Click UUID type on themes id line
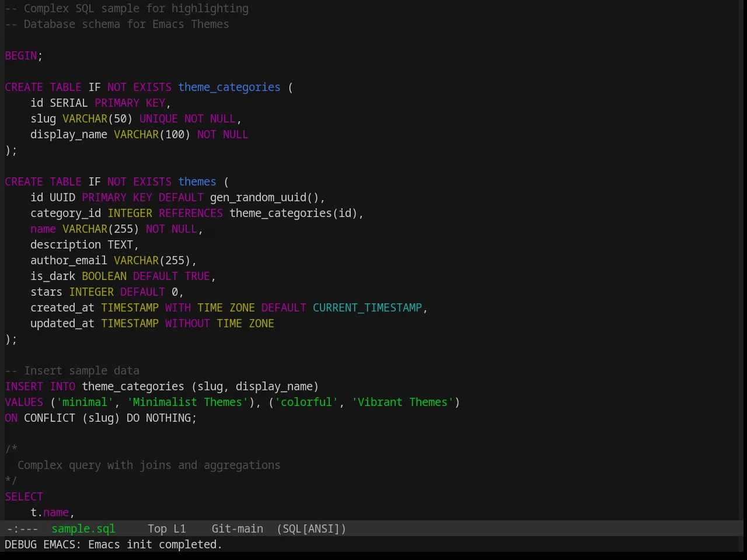 click(x=62, y=197)
